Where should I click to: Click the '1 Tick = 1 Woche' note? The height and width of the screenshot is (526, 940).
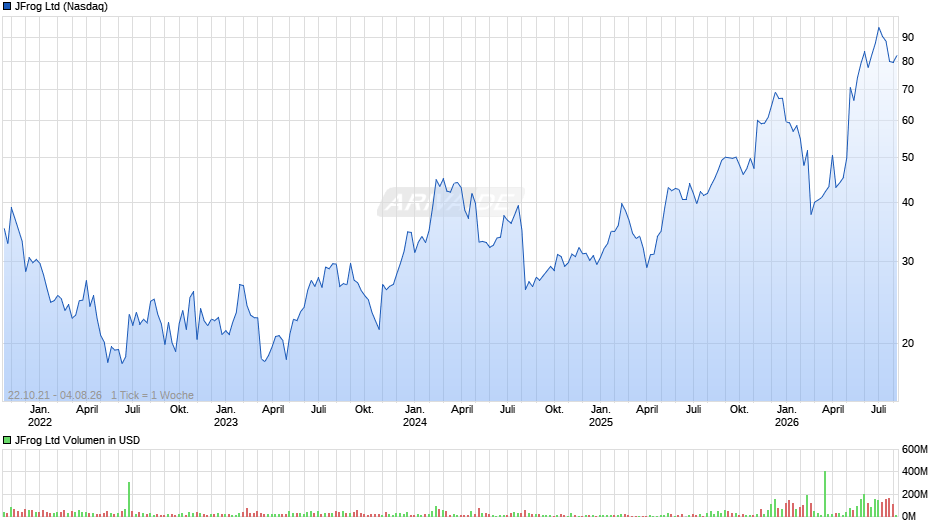pos(152,395)
